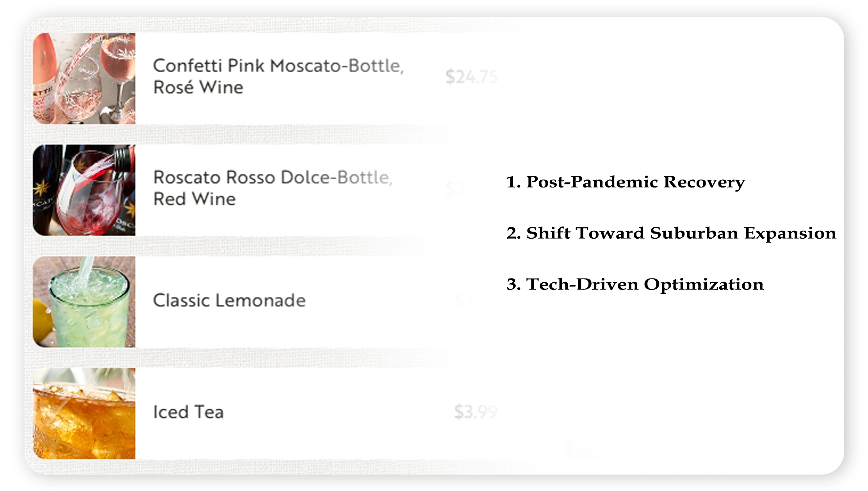The width and height of the screenshot is (868, 491).
Task: Select the Red Wine subtitle text
Action: tap(194, 199)
